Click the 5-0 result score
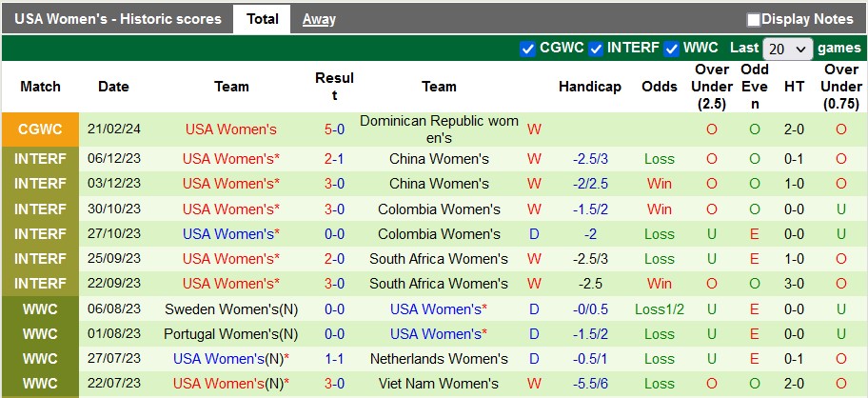Image resolution: width=868 pixels, height=398 pixels. tap(334, 129)
